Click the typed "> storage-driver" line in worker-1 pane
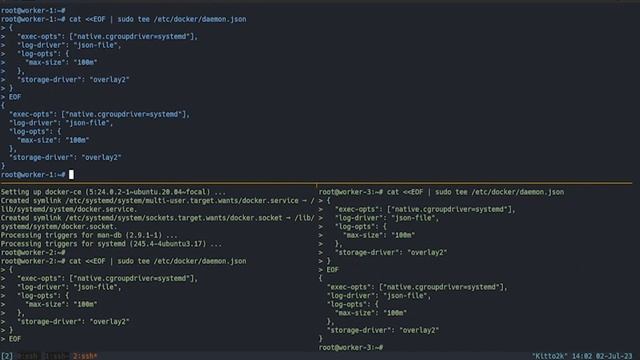The width and height of the screenshot is (640, 360). (65, 80)
